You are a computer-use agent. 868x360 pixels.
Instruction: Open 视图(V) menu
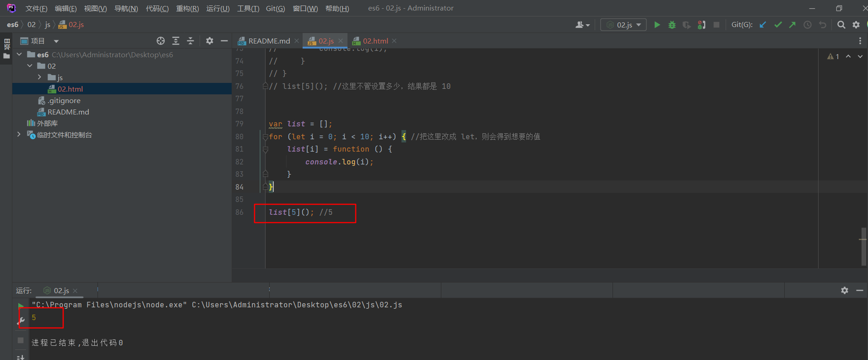tap(95, 8)
